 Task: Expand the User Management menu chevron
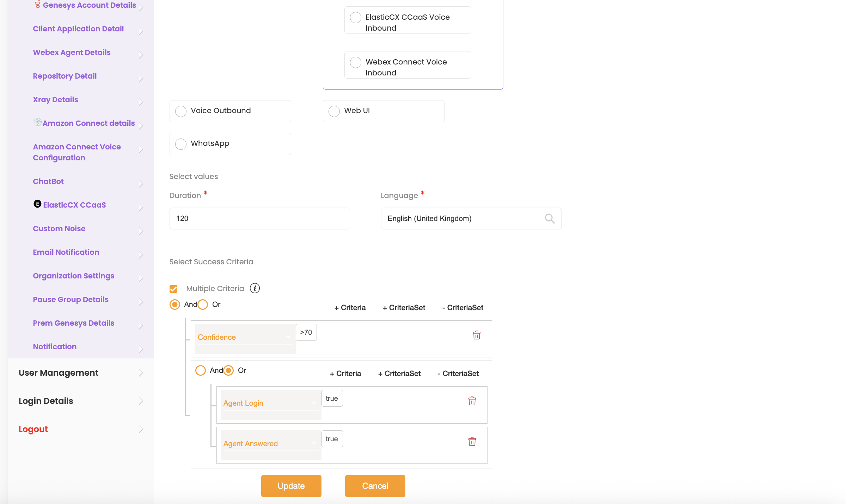tap(141, 373)
